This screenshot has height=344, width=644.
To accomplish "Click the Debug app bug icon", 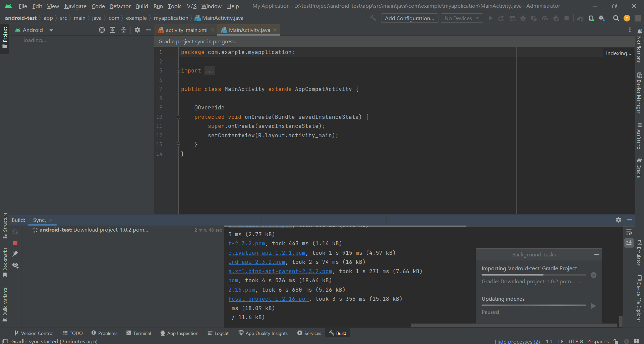I will (x=523, y=18).
